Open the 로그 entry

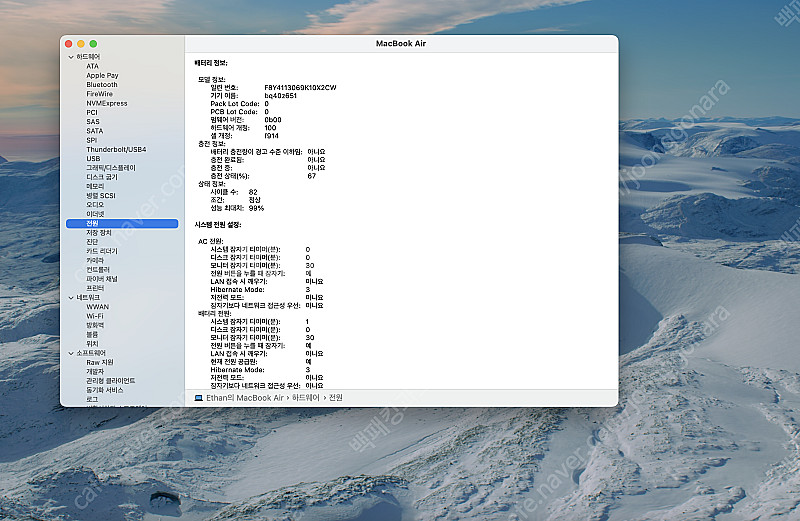coord(92,400)
